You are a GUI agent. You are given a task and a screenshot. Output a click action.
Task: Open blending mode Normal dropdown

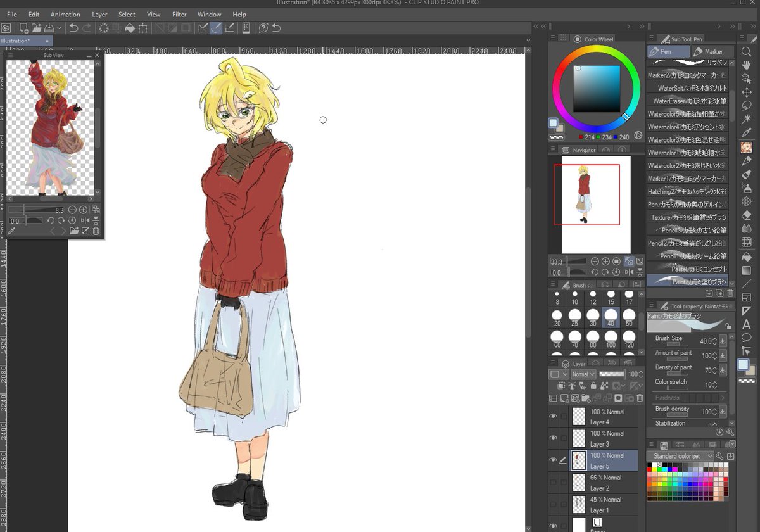(x=583, y=374)
